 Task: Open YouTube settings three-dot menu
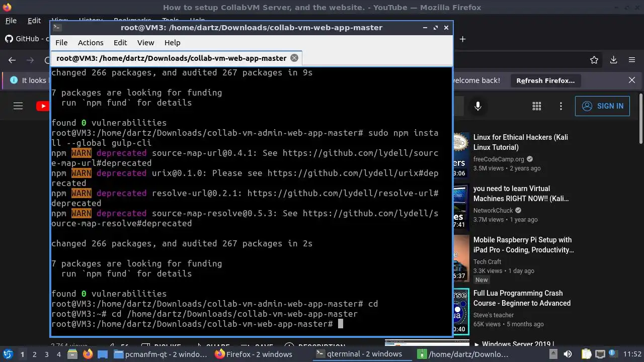pos(561,106)
